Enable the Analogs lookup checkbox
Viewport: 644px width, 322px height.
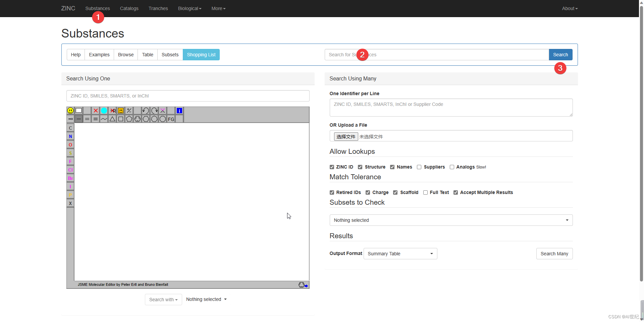click(x=452, y=167)
